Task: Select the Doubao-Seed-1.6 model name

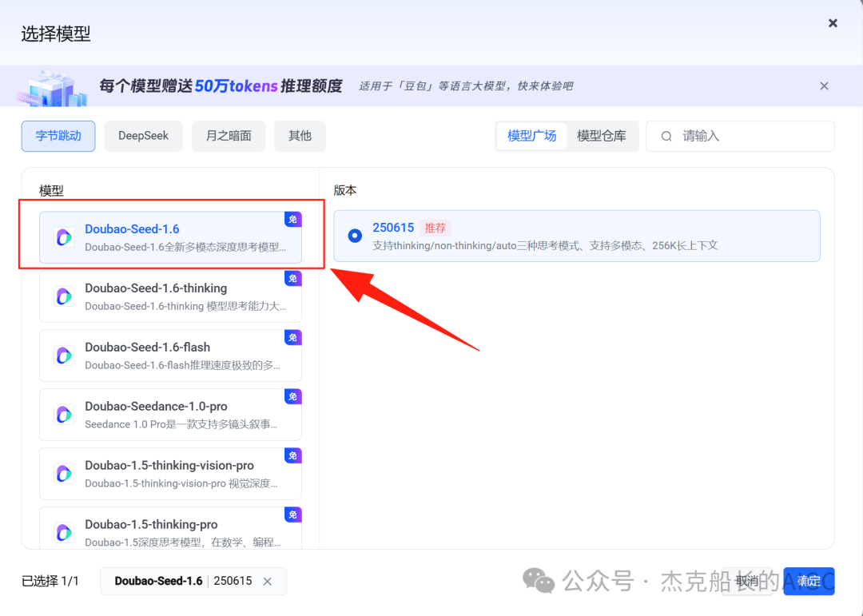Action: pos(132,229)
